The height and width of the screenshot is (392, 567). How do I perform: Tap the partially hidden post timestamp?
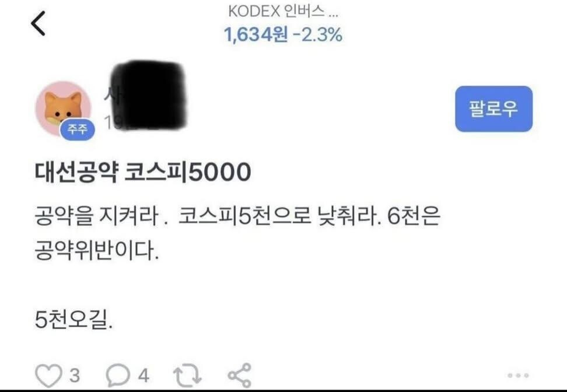coord(112,123)
